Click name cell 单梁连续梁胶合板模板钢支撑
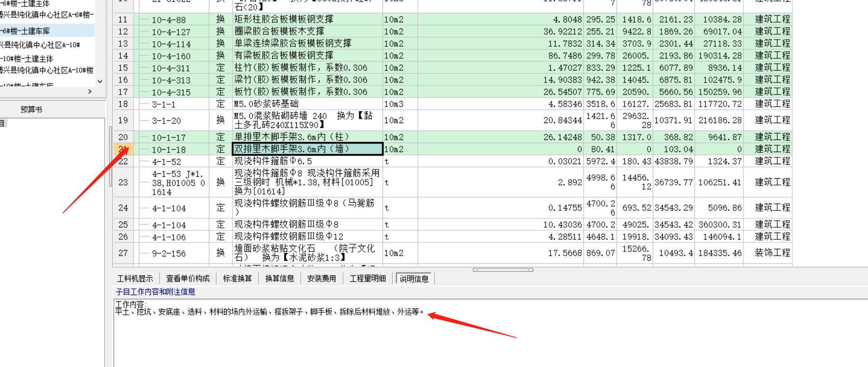The height and width of the screenshot is (367, 868). click(x=307, y=44)
